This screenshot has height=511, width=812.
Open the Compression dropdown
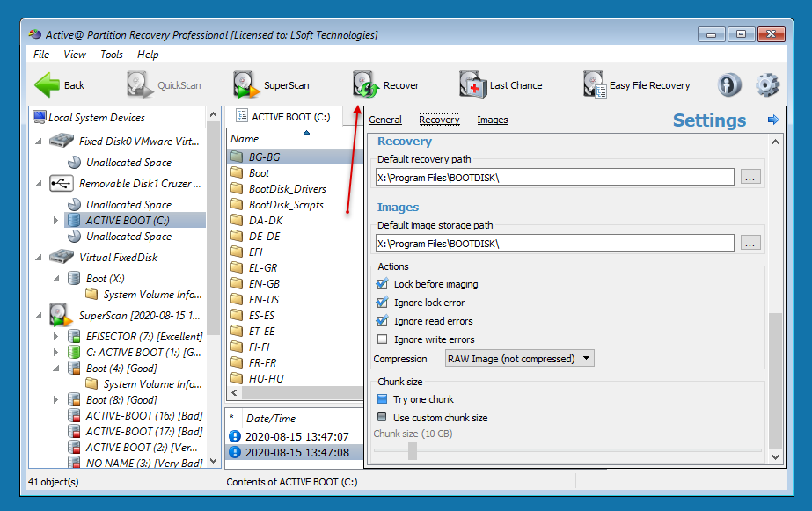[x=519, y=358]
